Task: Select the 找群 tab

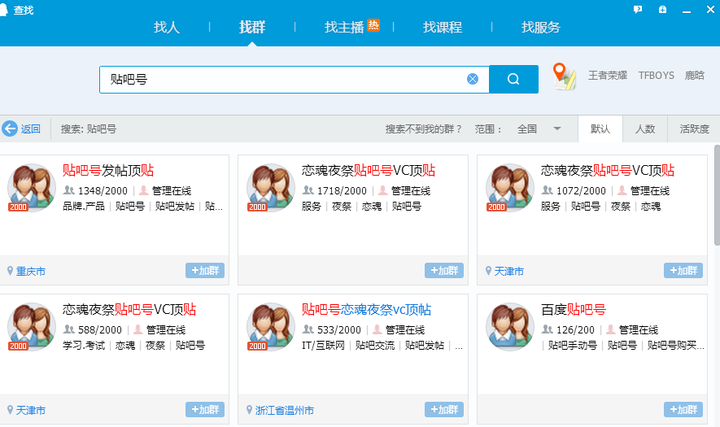Action: (x=252, y=27)
